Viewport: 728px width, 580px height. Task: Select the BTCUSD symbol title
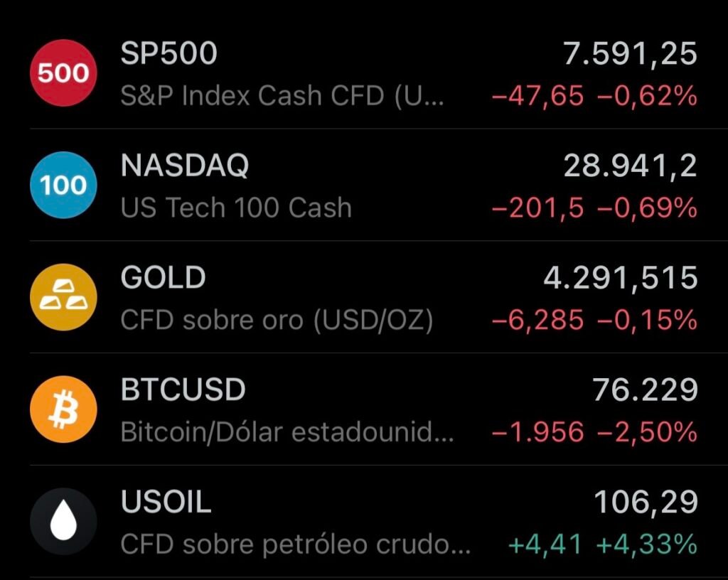click(183, 390)
